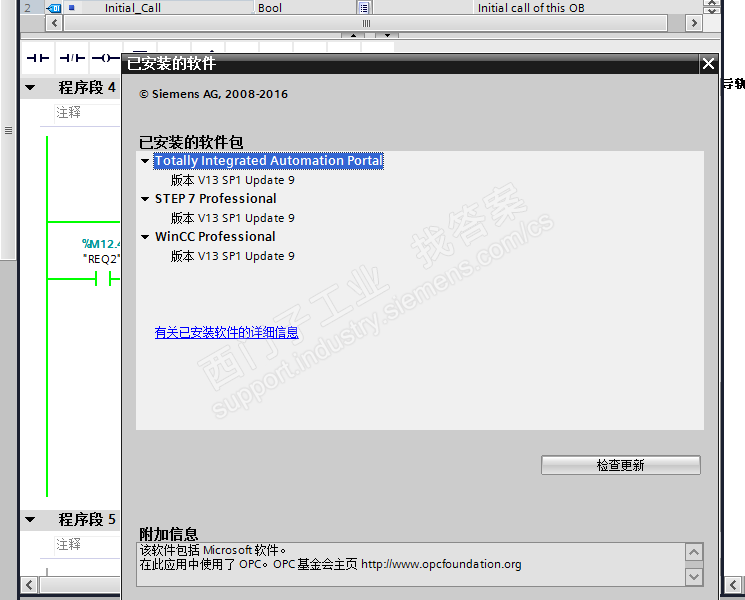The width and height of the screenshot is (745, 600).
Task: Click the %M12 REQ2 contact in editor
Action: click(103, 279)
